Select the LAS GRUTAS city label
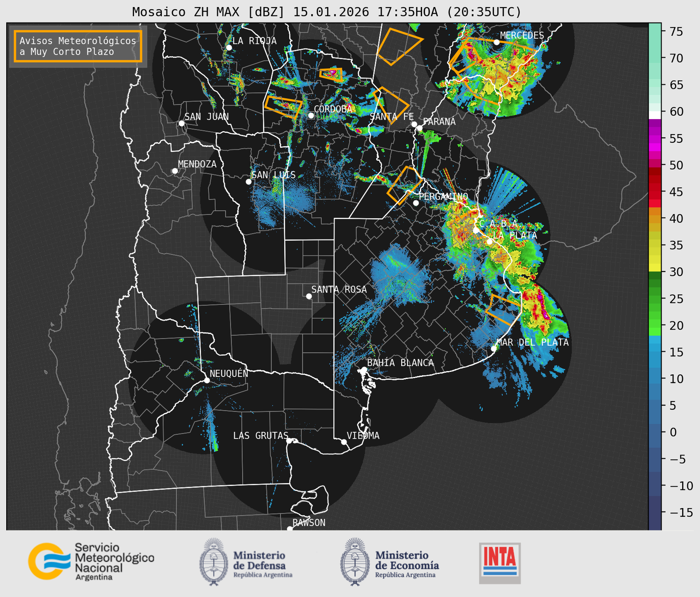The image size is (700, 597). coord(261,436)
